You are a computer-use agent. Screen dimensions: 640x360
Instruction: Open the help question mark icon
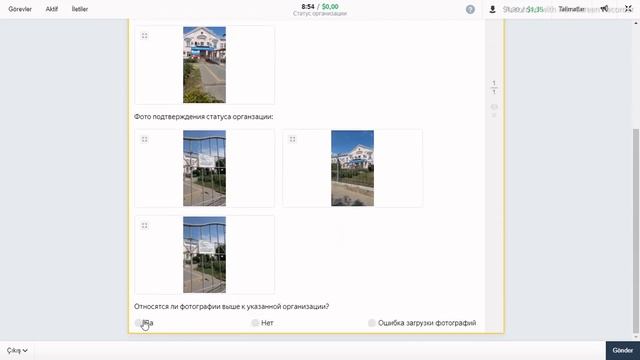[470, 9]
